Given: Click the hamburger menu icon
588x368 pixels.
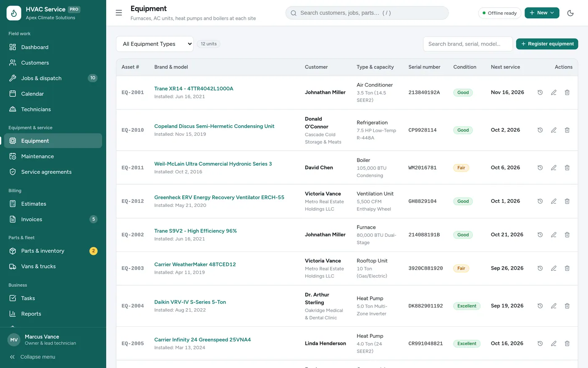Looking at the screenshot, I should 119,13.
